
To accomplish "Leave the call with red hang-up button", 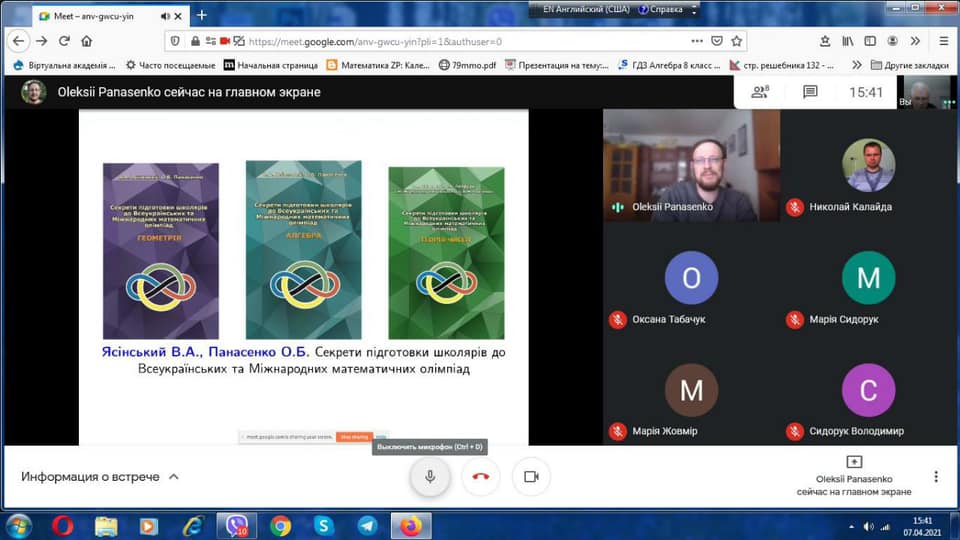I will coord(481,476).
